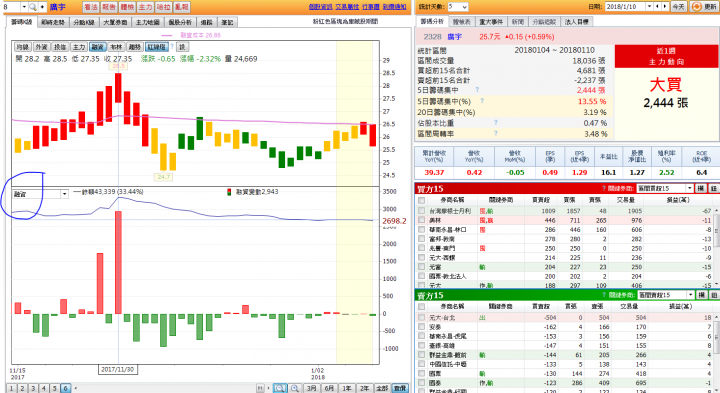Viewport: 720px width, 393px height.
Task: Toggle the 紅綠燈 chart indicator
Action: click(157, 47)
